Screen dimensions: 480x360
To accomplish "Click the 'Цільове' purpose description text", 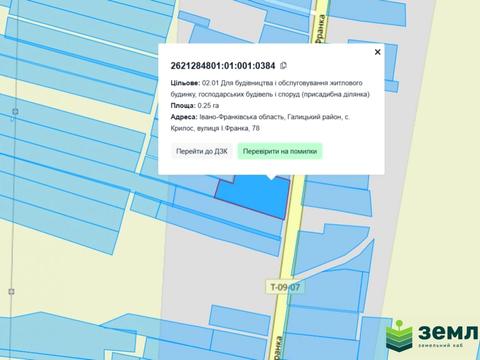I will click(270, 89).
